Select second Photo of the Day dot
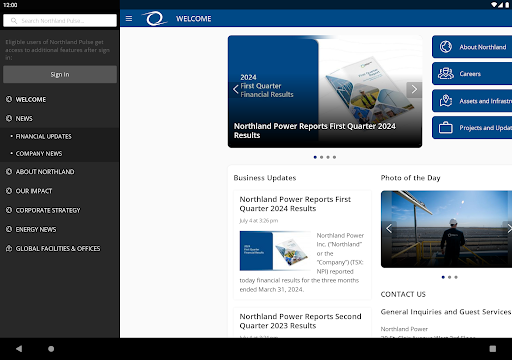Image resolution: width=512 pixels, height=360 pixels. pyautogui.click(x=450, y=277)
